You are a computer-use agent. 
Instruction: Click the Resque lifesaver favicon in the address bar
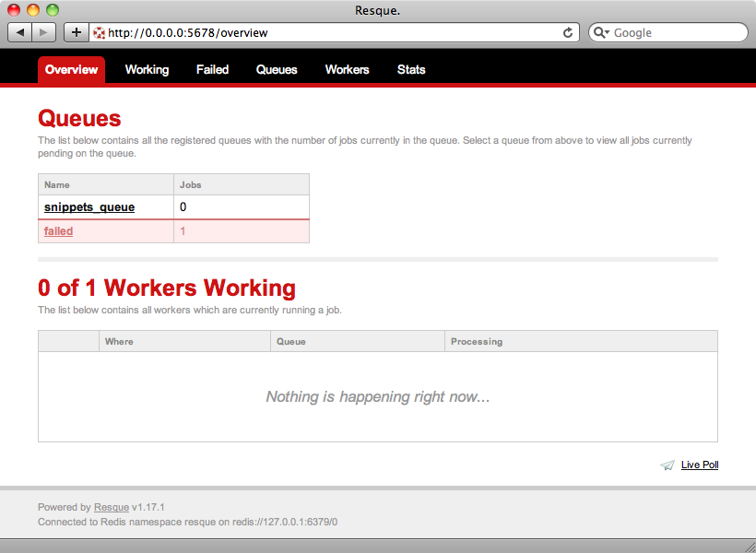click(x=100, y=33)
